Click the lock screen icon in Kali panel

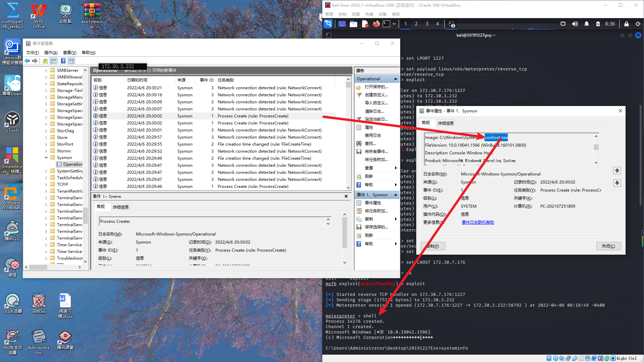[x=626, y=24]
